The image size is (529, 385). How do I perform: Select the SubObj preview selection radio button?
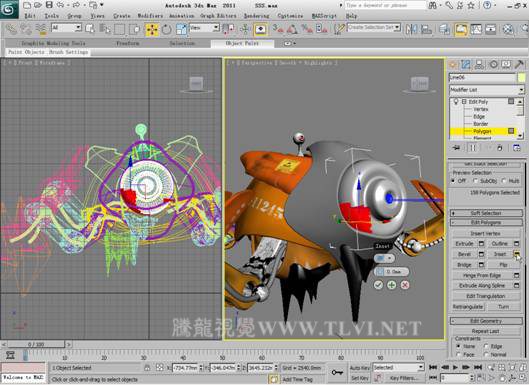pyautogui.click(x=475, y=181)
